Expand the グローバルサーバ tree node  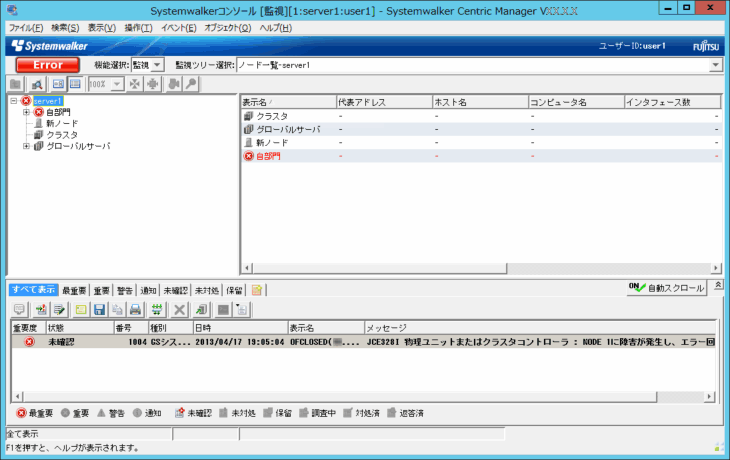pyautogui.click(x=27, y=146)
